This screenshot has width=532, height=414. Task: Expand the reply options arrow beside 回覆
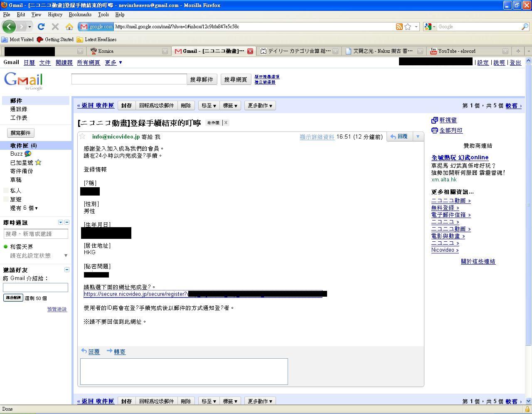point(418,136)
